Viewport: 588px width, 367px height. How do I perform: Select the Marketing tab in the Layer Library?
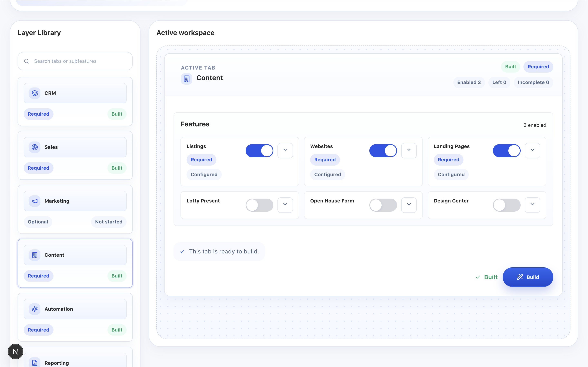pyautogui.click(x=75, y=201)
